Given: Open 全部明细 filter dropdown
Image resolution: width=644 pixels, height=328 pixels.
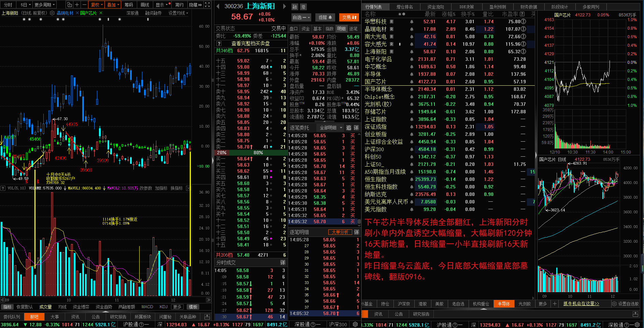Looking at the screenshot, I should click(x=331, y=128).
